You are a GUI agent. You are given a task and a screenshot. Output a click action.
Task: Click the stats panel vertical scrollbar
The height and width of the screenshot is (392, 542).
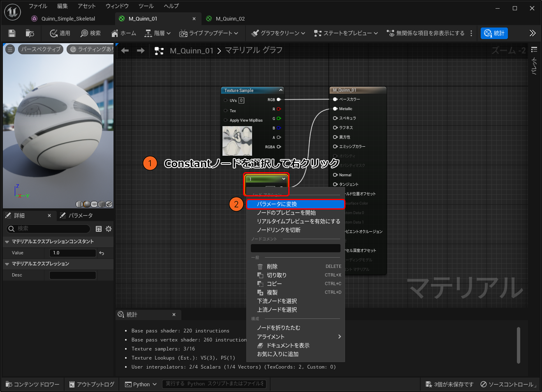pyautogui.click(x=518, y=345)
